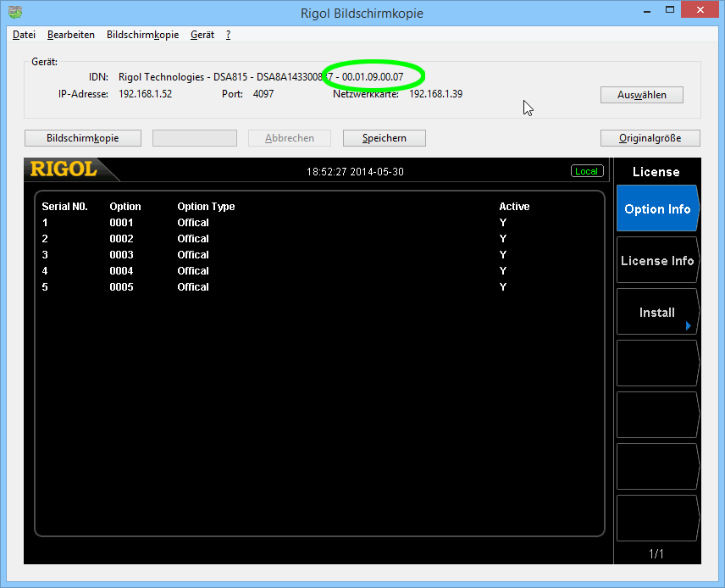The width and height of the screenshot is (725, 588).
Task: Click the Active Y value for option 0005
Action: tap(503, 287)
